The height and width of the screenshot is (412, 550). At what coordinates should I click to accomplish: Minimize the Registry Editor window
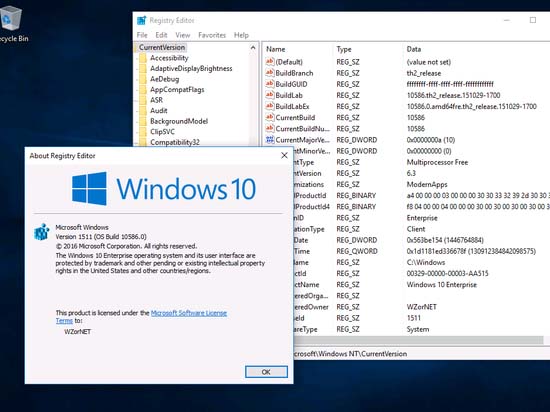(507, 20)
